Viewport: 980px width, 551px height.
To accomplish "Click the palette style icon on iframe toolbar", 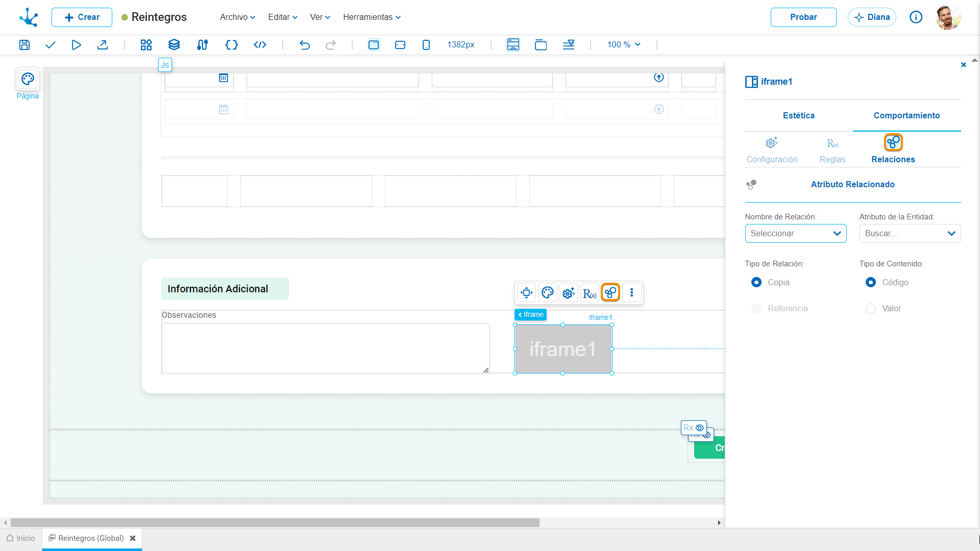I will (x=548, y=293).
